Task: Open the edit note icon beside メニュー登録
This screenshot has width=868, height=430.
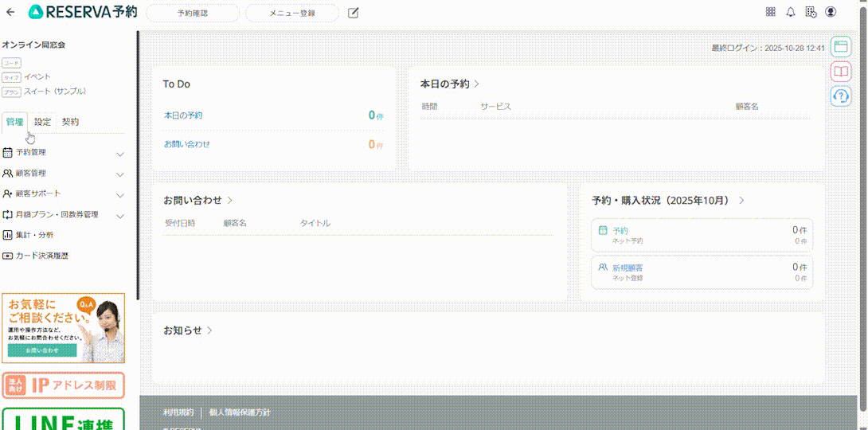Action: pyautogui.click(x=354, y=13)
